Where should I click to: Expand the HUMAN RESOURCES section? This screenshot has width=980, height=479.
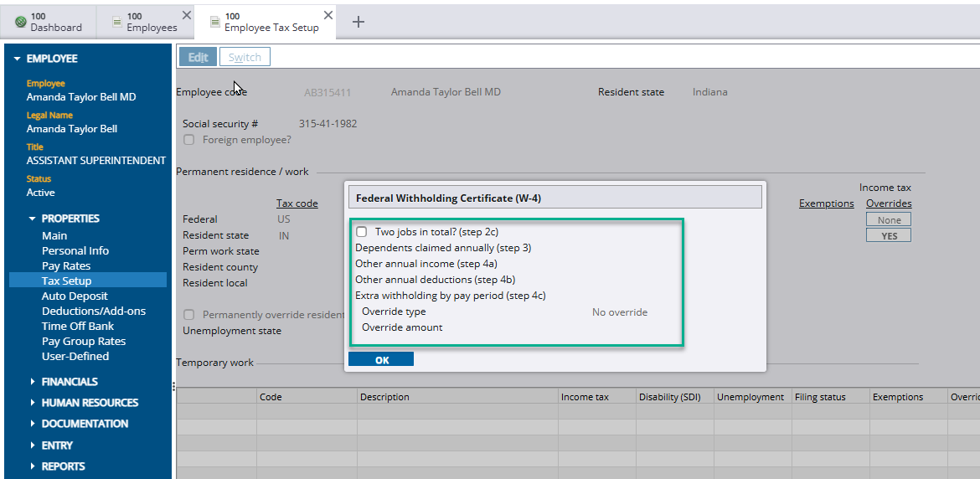pos(33,403)
